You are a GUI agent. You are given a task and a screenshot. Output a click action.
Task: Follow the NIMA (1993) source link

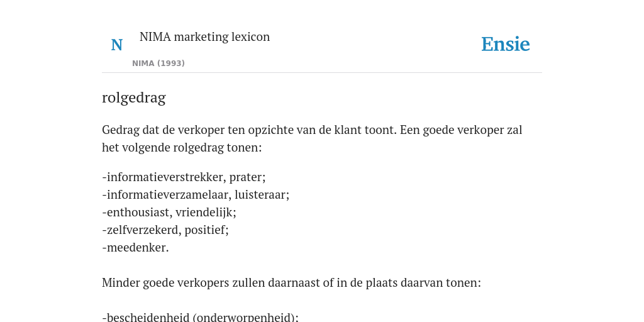pyautogui.click(x=158, y=64)
